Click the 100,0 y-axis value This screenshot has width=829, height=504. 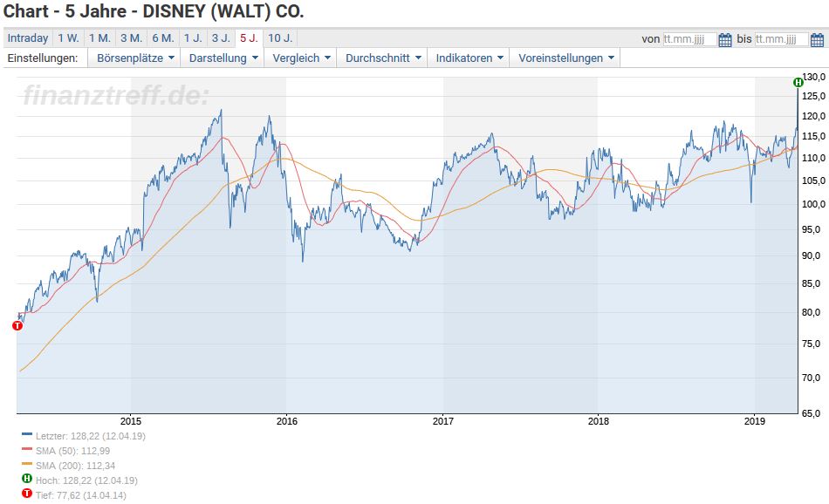[813, 204]
